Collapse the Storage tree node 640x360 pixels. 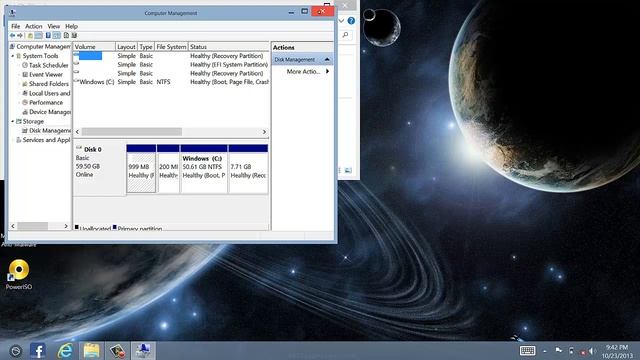coord(13,121)
